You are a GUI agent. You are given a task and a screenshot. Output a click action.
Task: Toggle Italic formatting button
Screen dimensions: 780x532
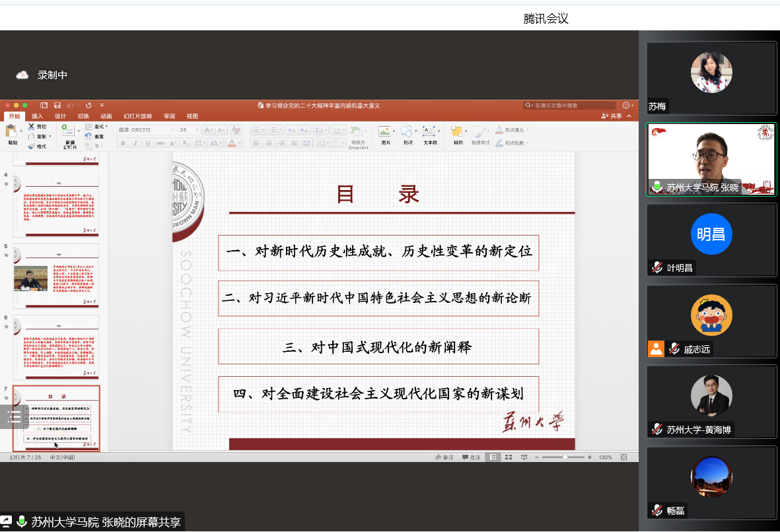point(135,143)
